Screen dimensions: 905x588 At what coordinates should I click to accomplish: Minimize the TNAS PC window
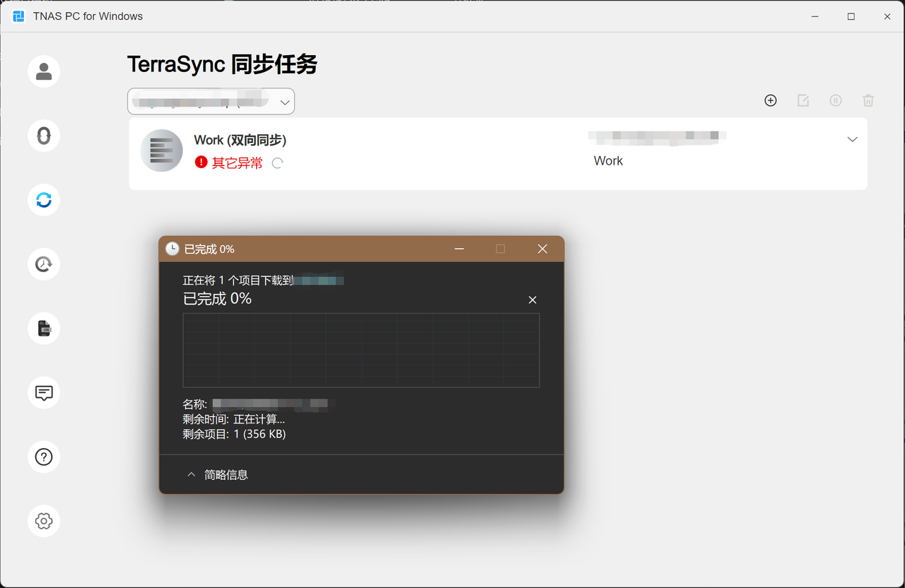pyautogui.click(x=815, y=16)
